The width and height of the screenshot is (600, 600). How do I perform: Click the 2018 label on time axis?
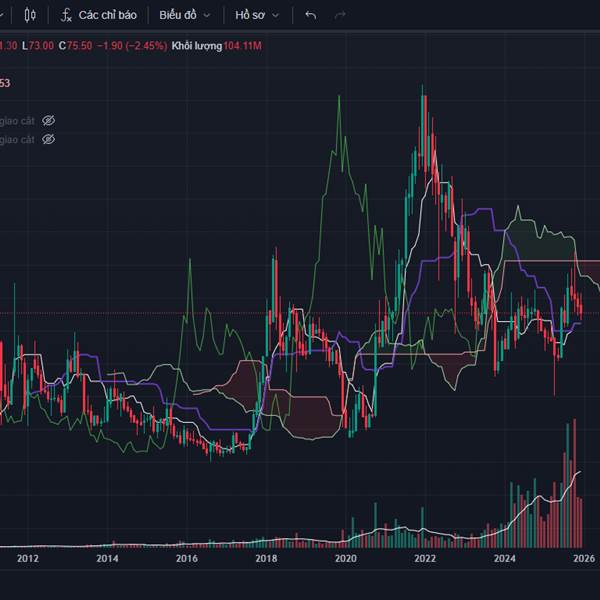coord(266,558)
